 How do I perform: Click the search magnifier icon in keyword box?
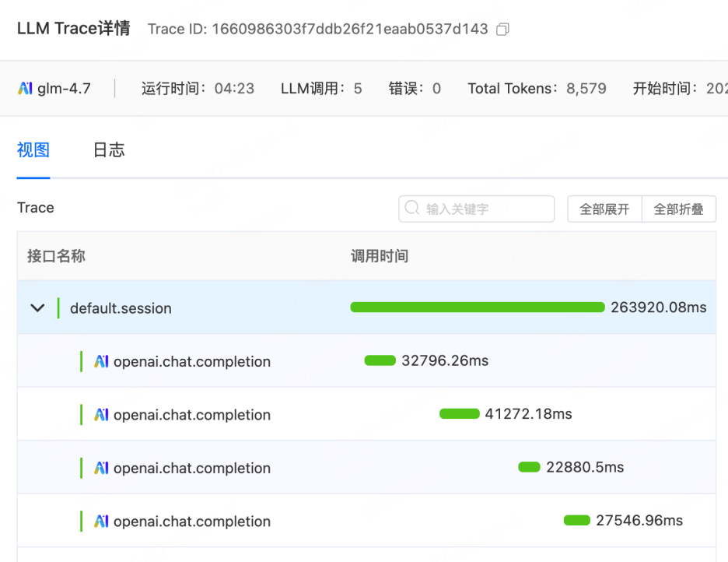(411, 208)
